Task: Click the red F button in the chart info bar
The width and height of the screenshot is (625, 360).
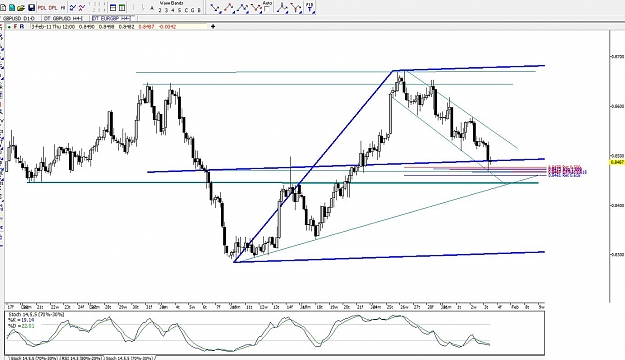Action: (16, 26)
